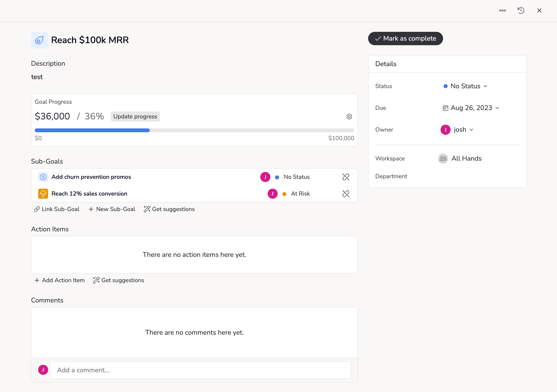The image size is (557, 392).
Task: Focus the Add a comment field
Action: pos(200,370)
